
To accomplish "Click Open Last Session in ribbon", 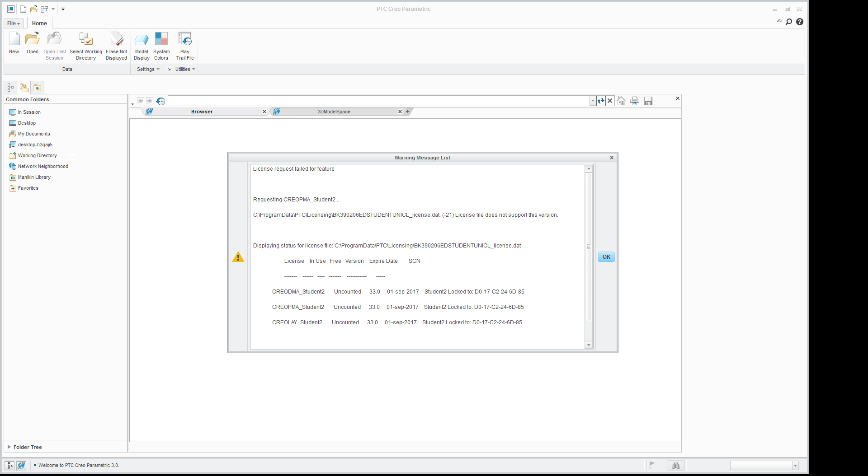I will (x=55, y=46).
